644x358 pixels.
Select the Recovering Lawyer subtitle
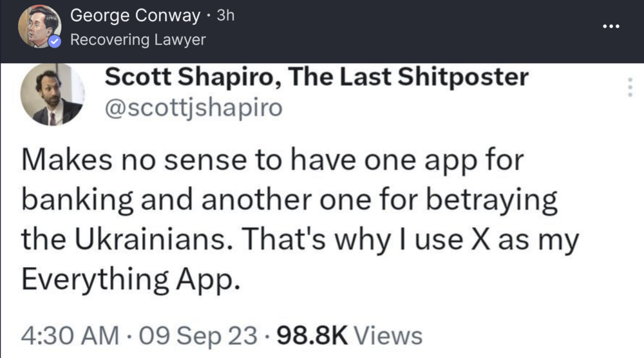point(137,39)
